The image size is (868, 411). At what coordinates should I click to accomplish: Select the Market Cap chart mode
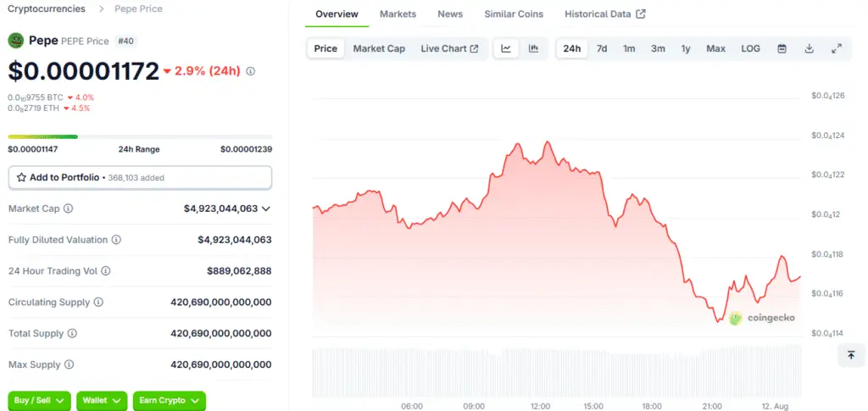coord(379,48)
